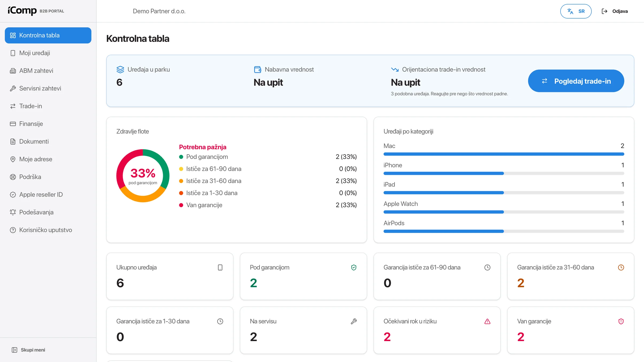Screen dimensions: 644x362
Task: Navigate to Servisni zahtevi
Action: click(48, 88)
